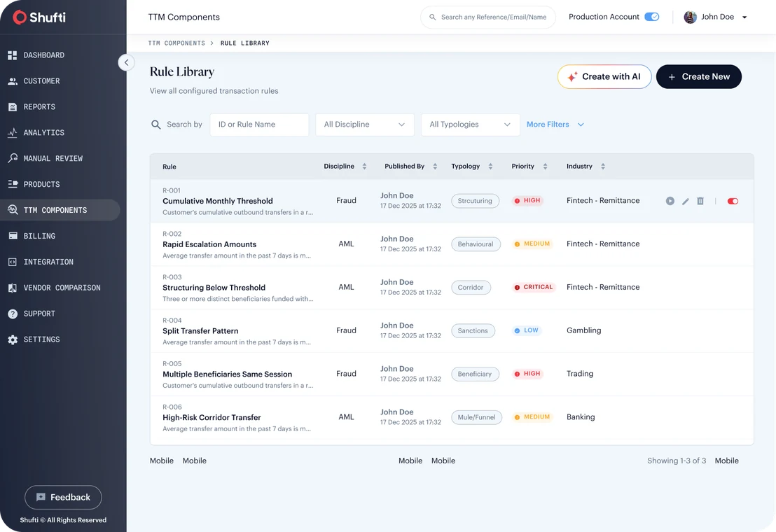Open Settings in the sidebar

[x=34, y=339]
